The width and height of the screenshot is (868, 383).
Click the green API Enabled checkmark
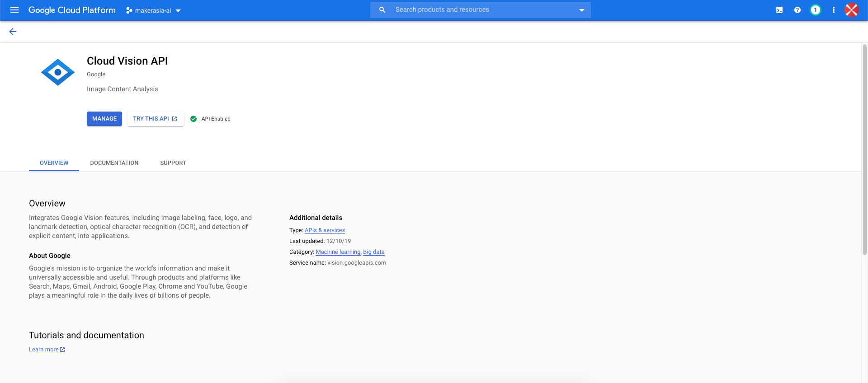(x=193, y=119)
